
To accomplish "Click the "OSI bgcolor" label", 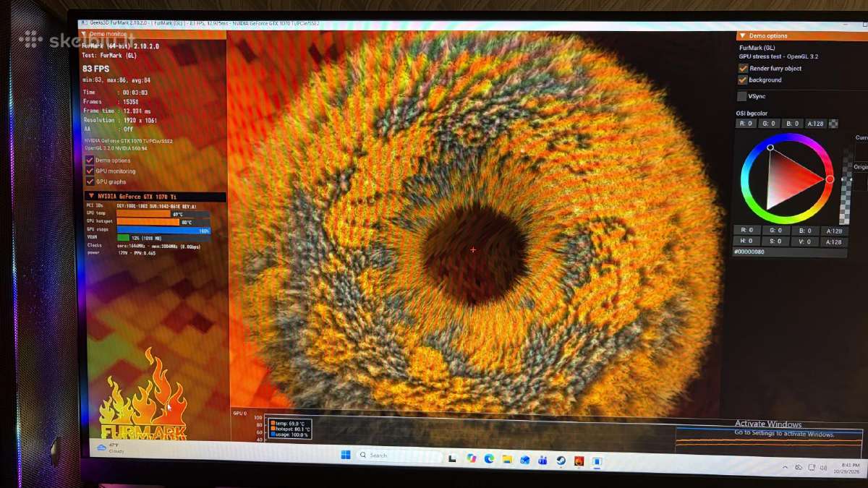I will (752, 114).
